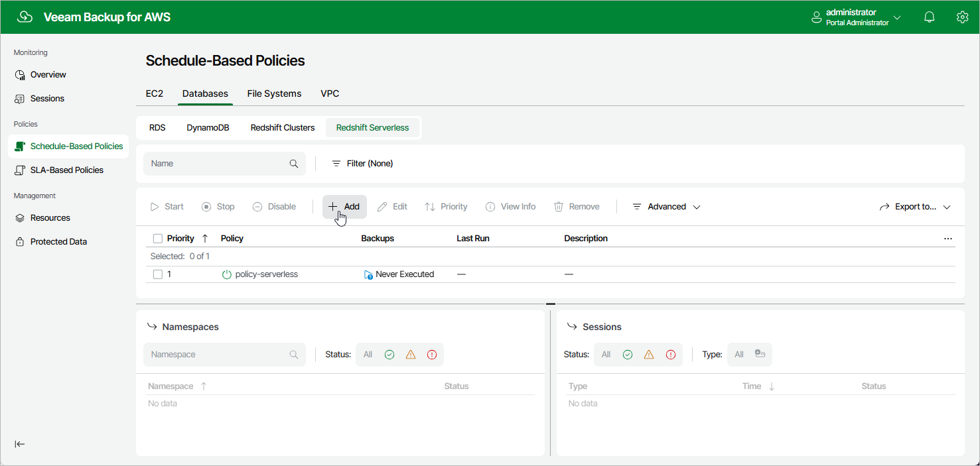Click the Edit button
Viewport: 980px width, 466px height.
[392, 207]
